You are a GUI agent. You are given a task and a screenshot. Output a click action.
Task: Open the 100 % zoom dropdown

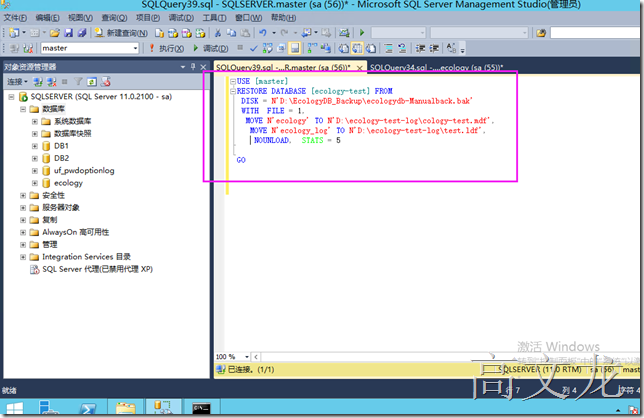(x=247, y=357)
